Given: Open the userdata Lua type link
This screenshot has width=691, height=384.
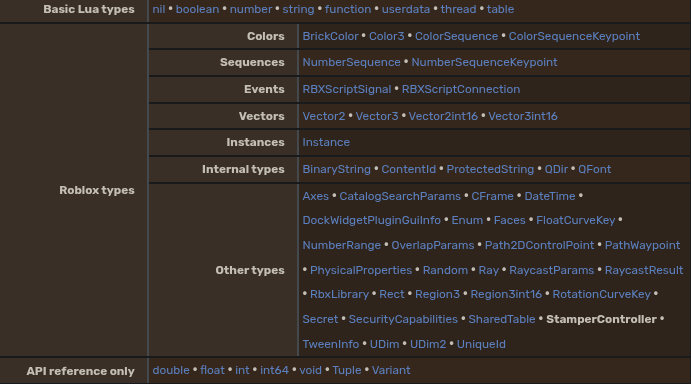Looking at the screenshot, I should point(405,9).
